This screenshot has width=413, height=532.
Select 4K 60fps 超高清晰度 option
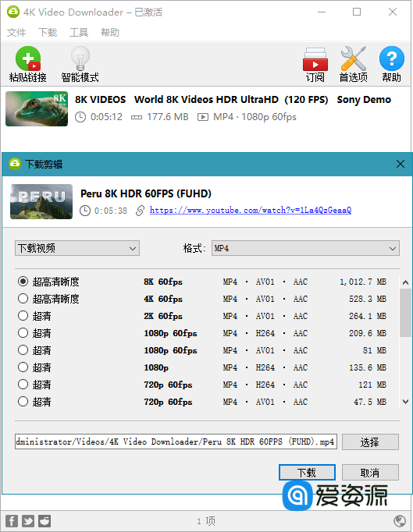(x=23, y=299)
